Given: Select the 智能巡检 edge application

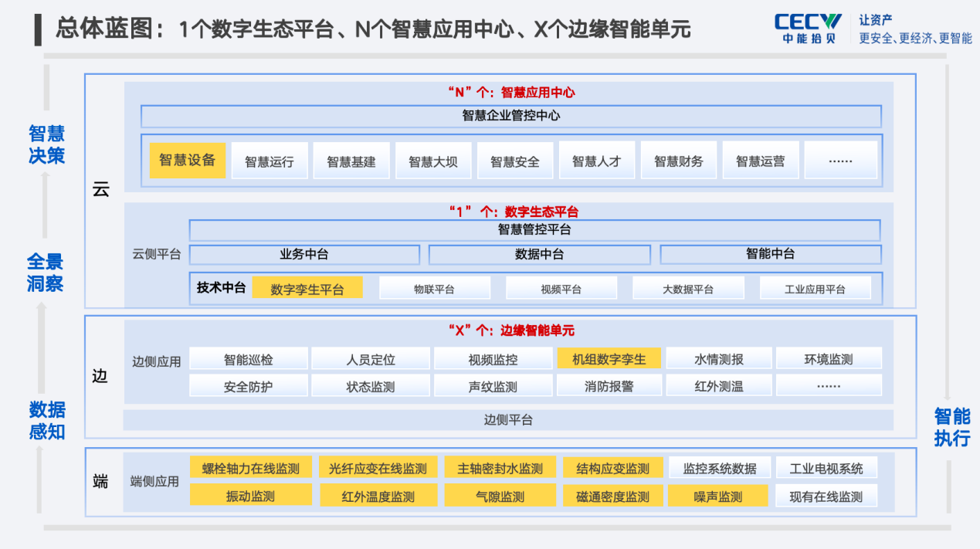Looking at the screenshot, I should point(249,359).
